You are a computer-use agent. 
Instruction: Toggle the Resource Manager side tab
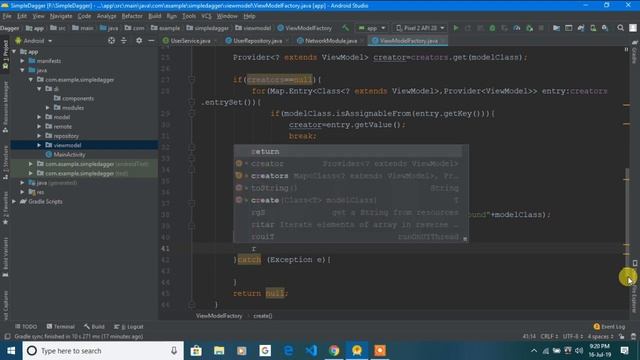[x=5, y=107]
